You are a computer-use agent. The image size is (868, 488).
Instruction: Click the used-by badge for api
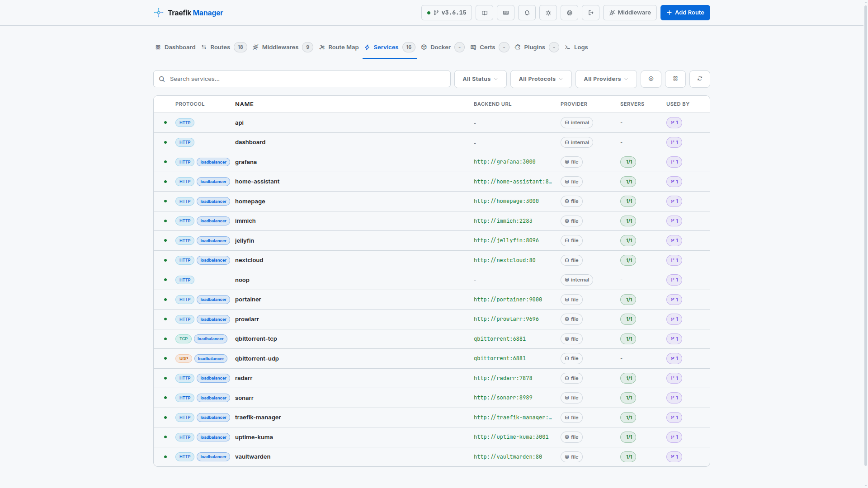(674, 123)
